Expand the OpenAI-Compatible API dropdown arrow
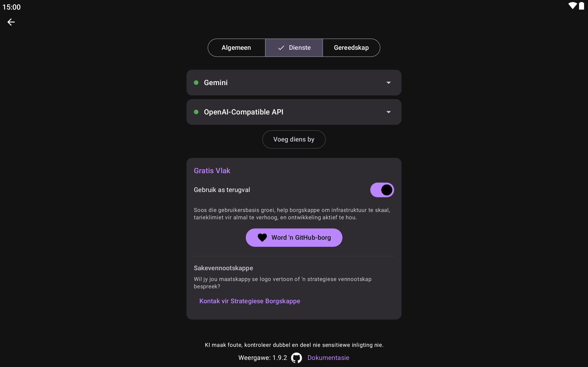The image size is (588, 367). [389, 112]
